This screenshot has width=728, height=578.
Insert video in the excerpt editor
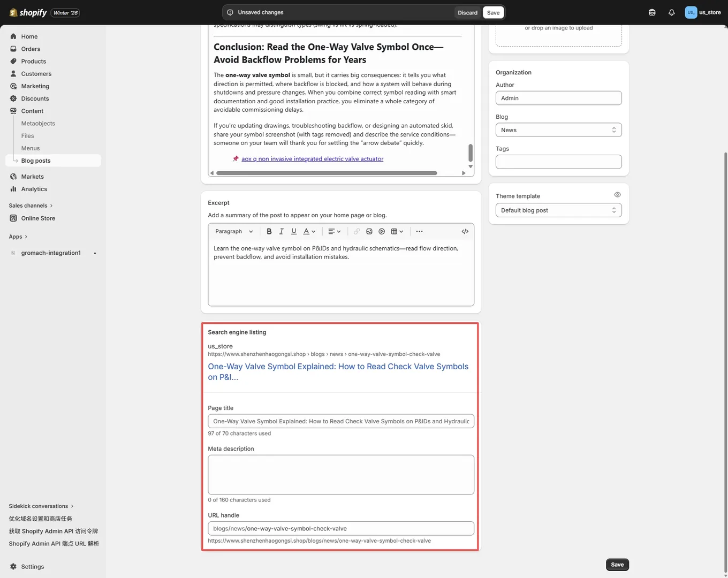coord(382,232)
